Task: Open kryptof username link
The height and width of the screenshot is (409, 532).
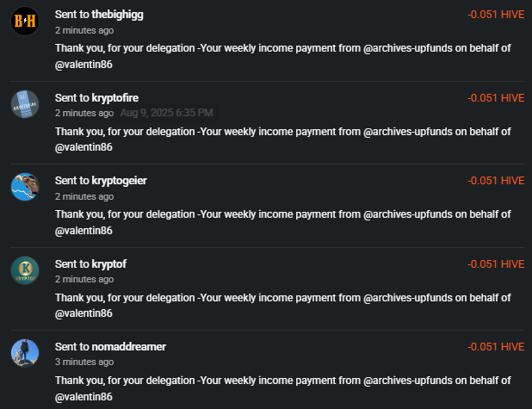Action: pos(109,263)
